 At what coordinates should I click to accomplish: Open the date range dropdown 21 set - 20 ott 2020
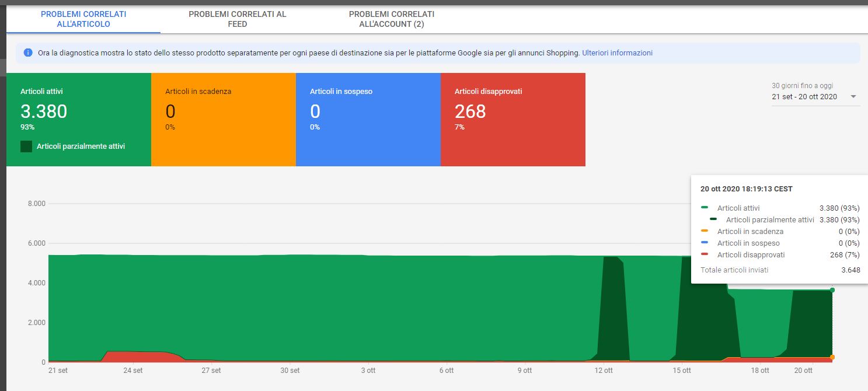815,97
